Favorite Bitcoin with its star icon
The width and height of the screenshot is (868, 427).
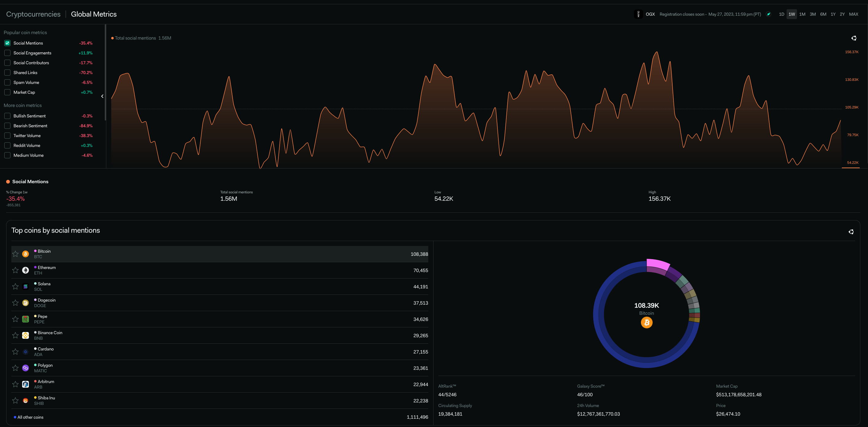pyautogui.click(x=15, y=254)
